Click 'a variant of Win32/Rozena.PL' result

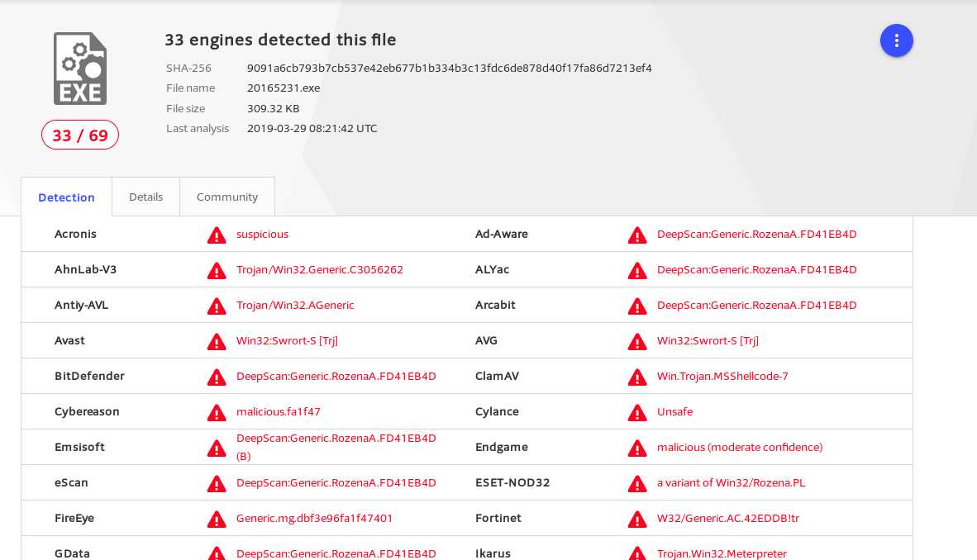click(x=732, y=482)
